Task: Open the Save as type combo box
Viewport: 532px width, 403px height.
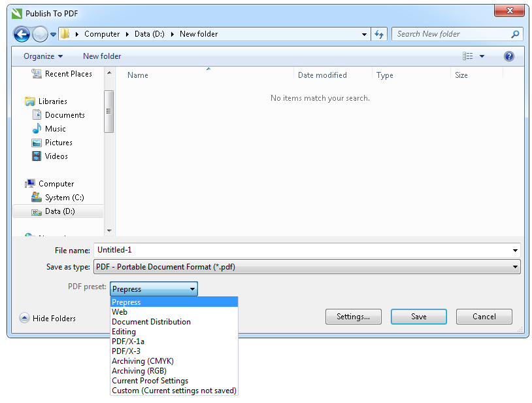Action: click(307, 267)
